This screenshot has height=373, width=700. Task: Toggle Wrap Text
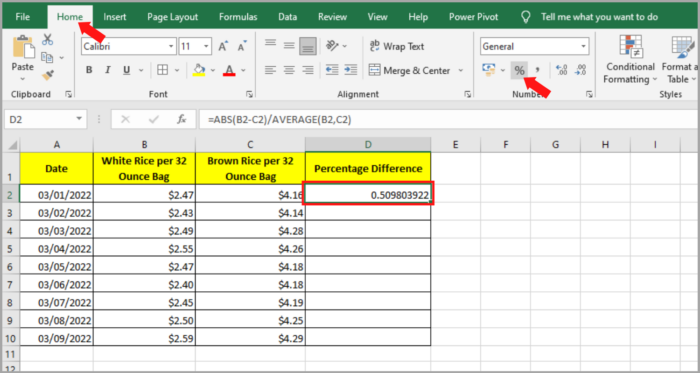pos(396,46)
